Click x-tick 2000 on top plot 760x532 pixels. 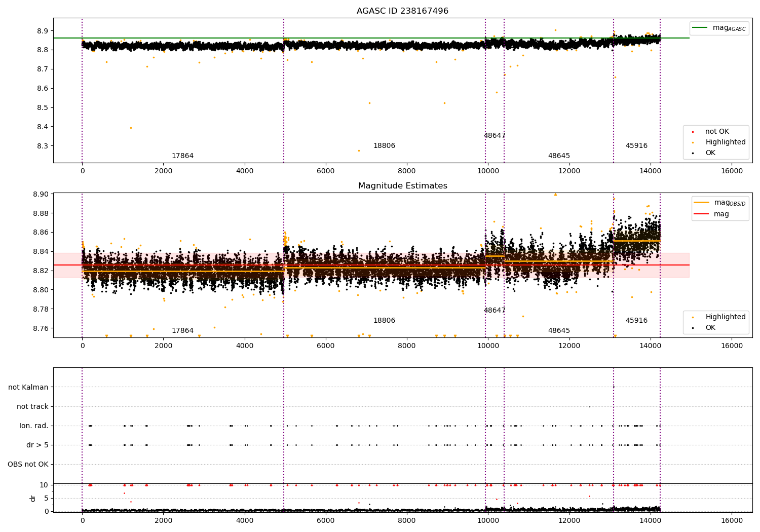(x=163, y=171)
